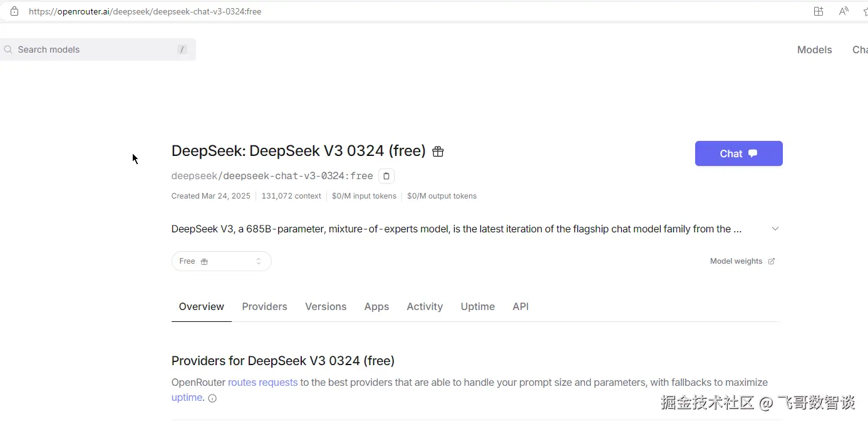Click the gift icon beside the model title
The width and height of the screenshot is (868, 424).
tap(438, 152)
